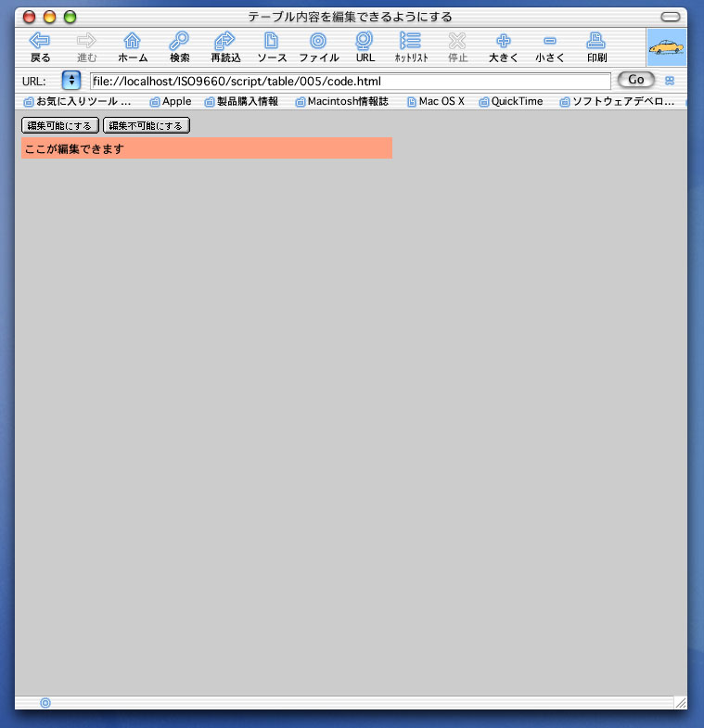Stop loading with 停止 X icon
The height and width of the screenshot is (728, 704).
click(x=457, y=41)
